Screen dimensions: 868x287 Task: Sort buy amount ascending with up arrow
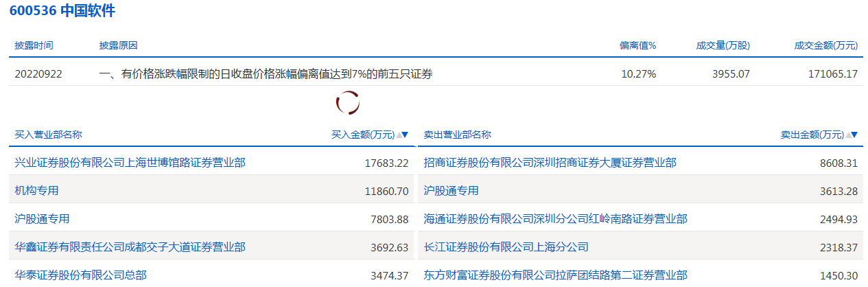[398, 135]
